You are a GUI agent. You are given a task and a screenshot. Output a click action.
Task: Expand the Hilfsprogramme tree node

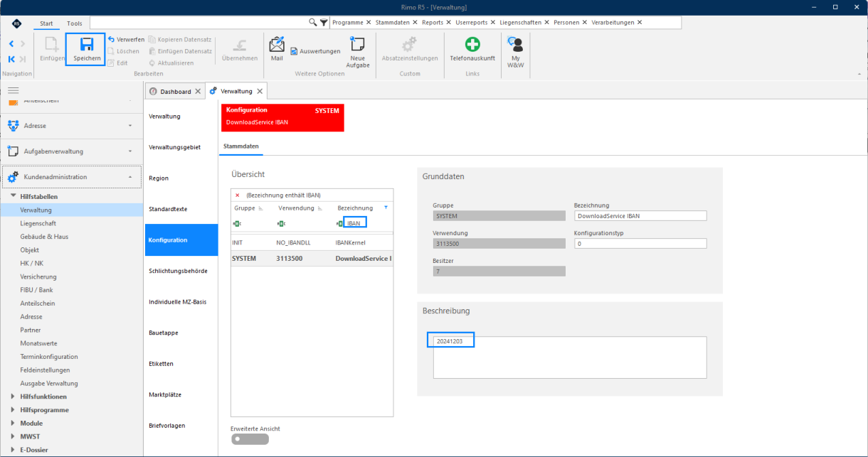[14, 410]
